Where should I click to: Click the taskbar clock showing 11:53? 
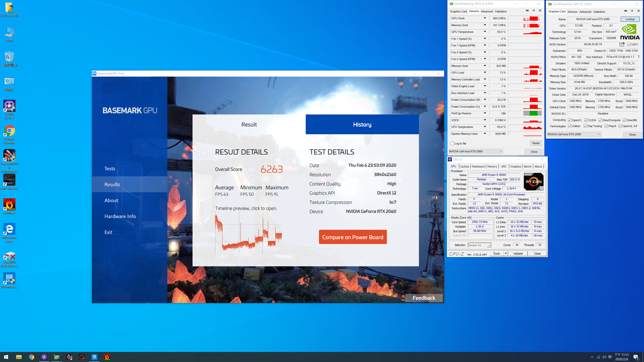(x=622, y=357)
